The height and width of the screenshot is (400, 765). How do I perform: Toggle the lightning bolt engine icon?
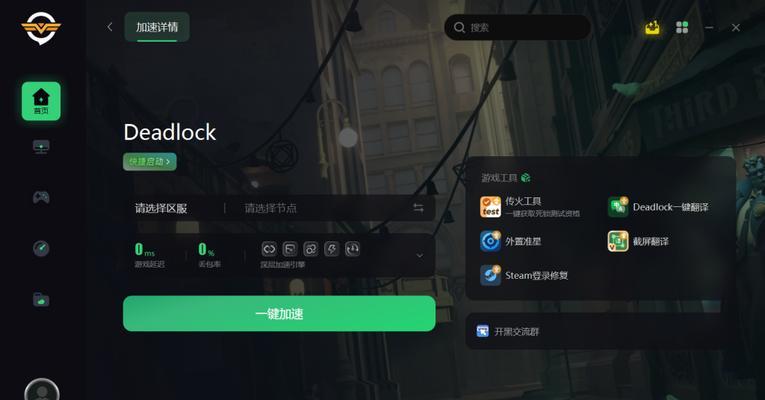[x=331, y=249]
